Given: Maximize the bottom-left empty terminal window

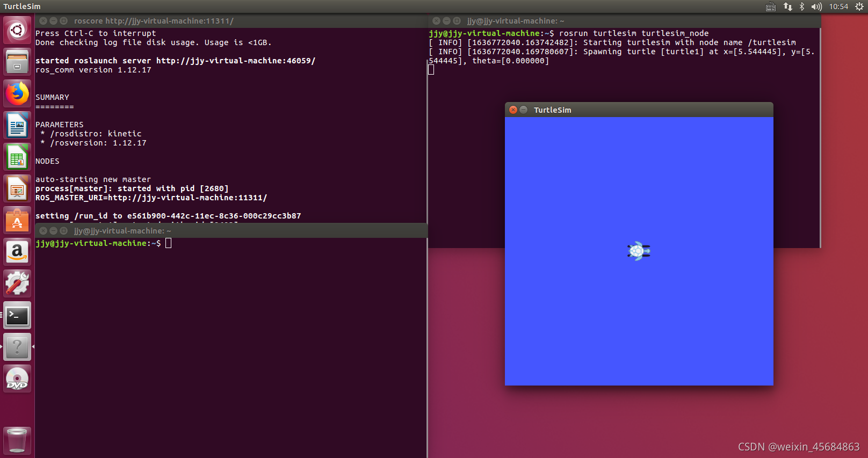Looking at the screenshot, I should (x=63, y=230).
